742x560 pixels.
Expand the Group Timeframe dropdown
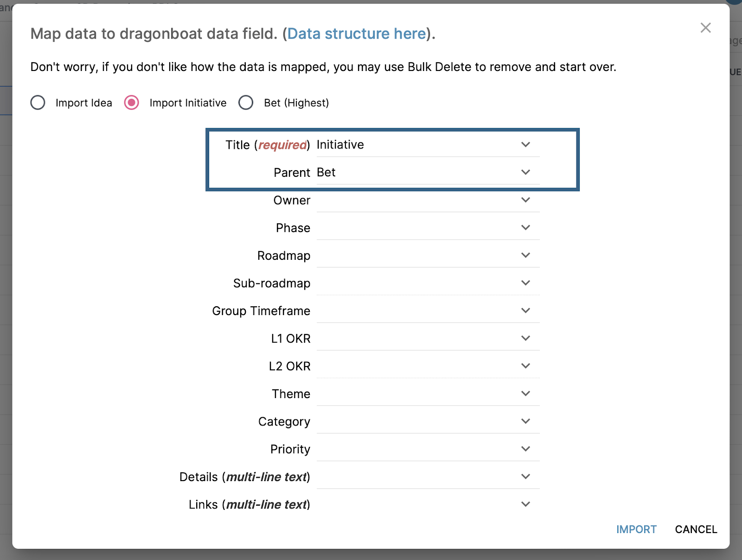(428, 311)
